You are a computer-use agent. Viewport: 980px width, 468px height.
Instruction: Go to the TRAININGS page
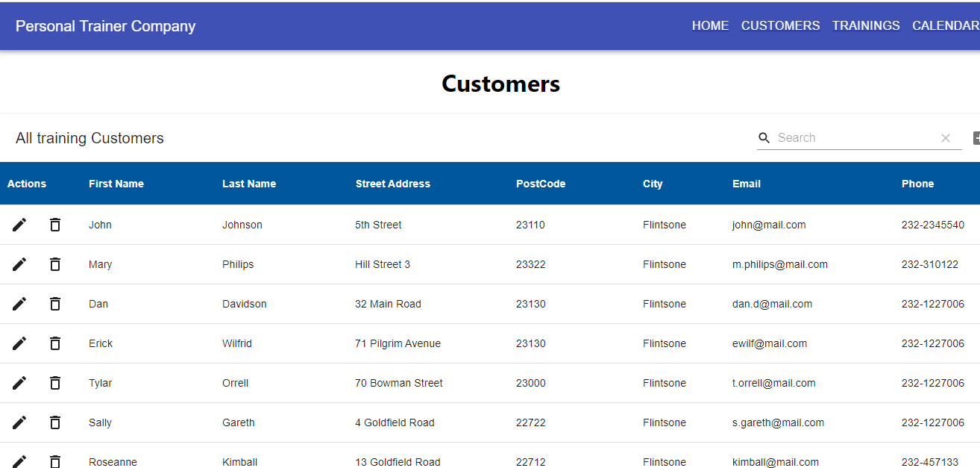[x=866, y=25]
